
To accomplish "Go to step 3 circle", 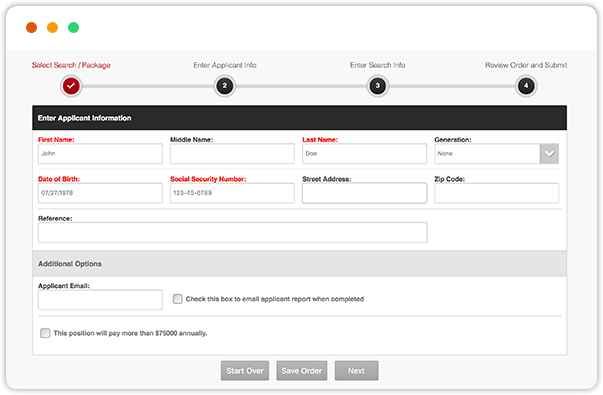I will [x=378, y=86].
